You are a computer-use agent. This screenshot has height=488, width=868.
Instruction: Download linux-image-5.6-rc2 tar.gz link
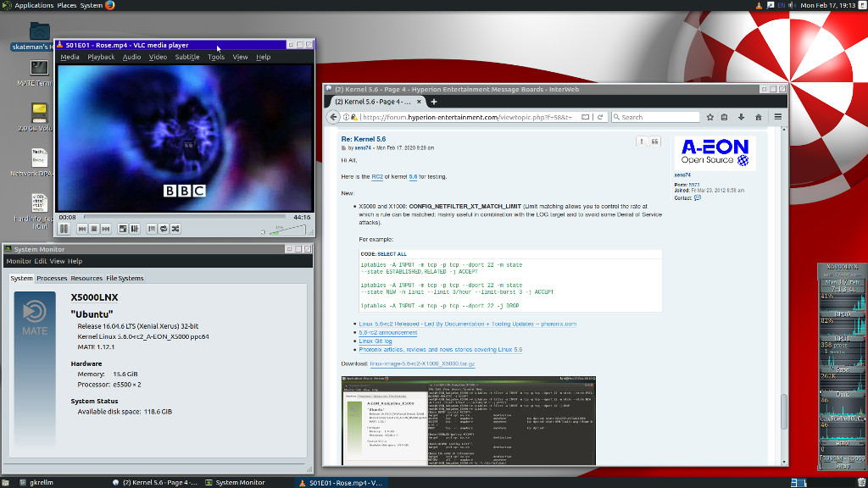422,364
